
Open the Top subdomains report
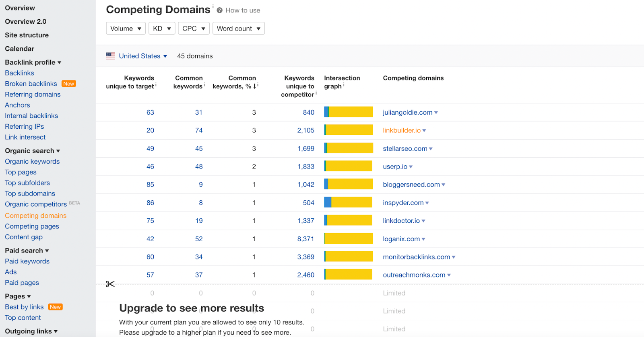(30, 194)
